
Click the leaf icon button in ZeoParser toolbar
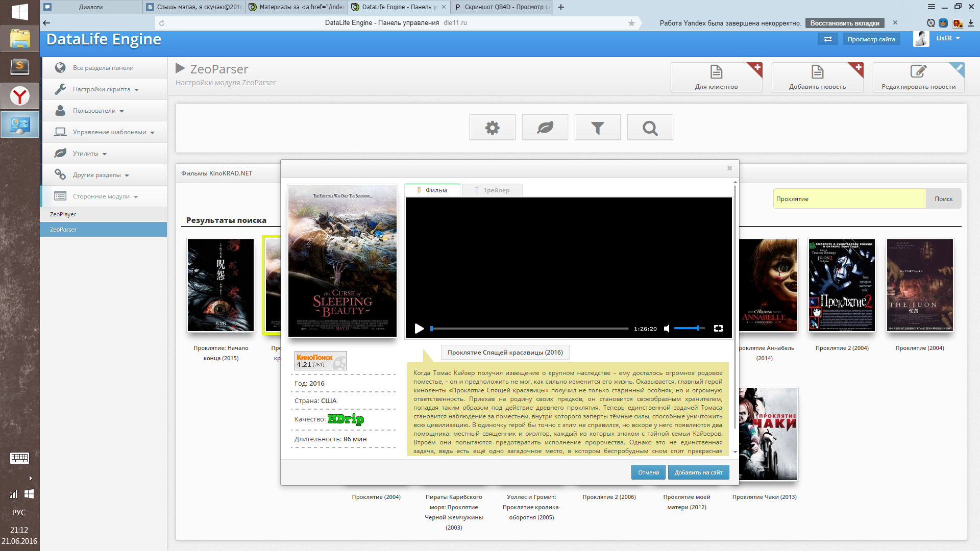(545, 128)
